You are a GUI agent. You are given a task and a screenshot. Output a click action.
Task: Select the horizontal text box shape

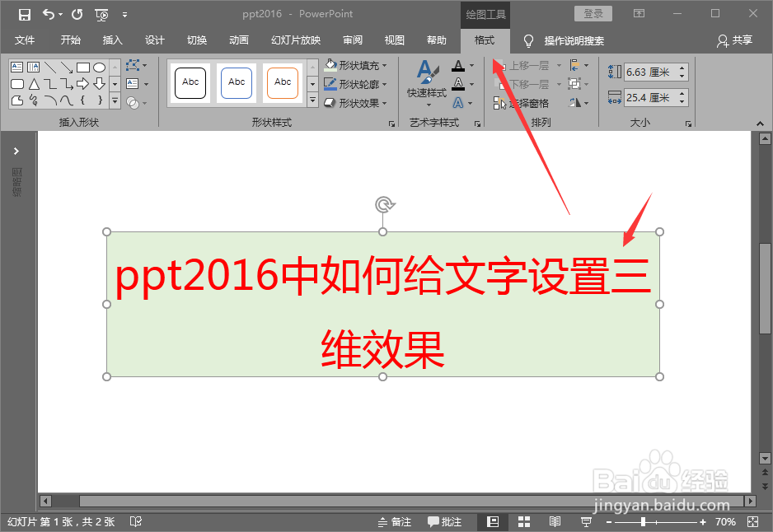click(16, 67)
